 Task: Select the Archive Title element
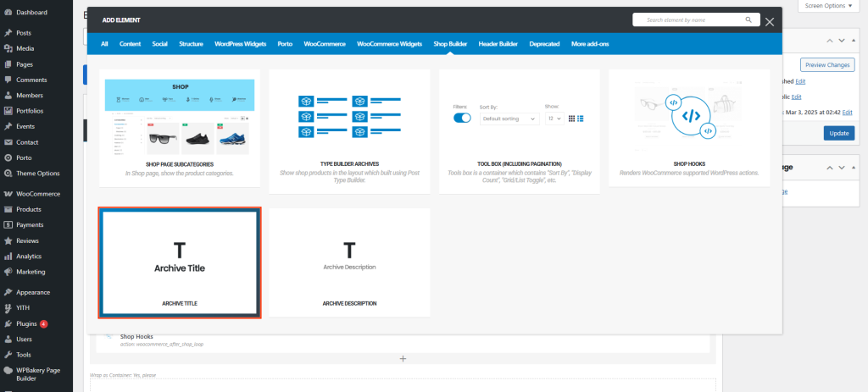tap(179, 263)
